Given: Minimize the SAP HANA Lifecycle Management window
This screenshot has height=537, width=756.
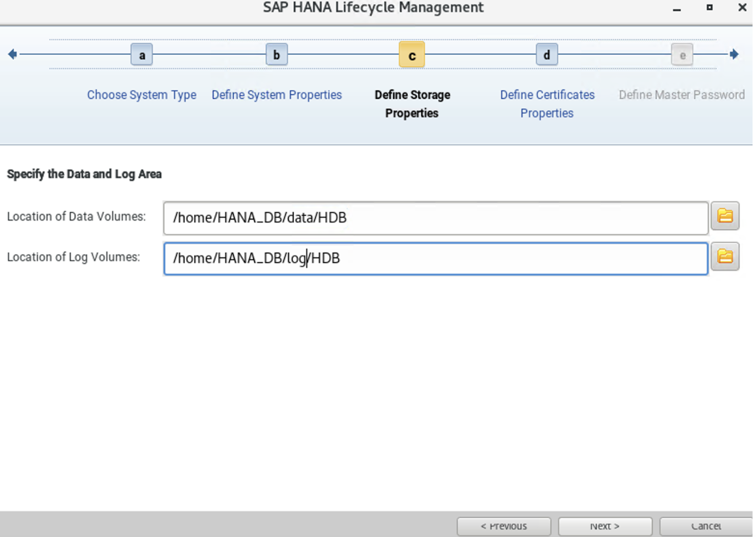Looking at the screenshot, I should (677, 9).
